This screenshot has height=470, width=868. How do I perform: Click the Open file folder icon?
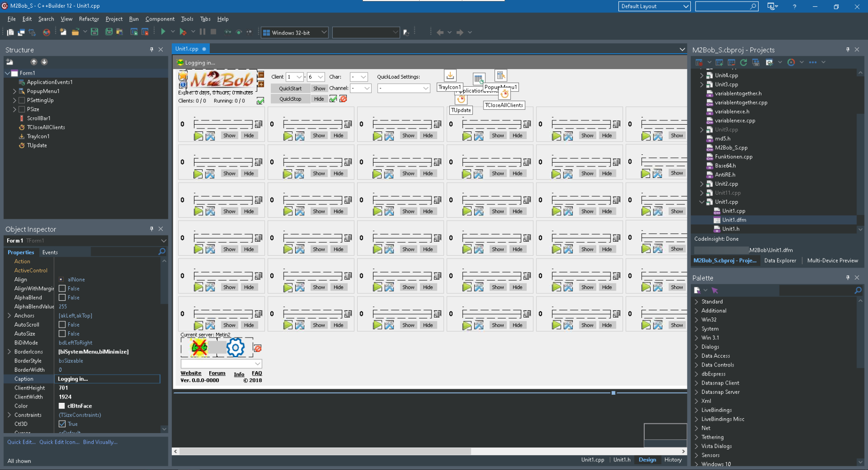point(75,32)
